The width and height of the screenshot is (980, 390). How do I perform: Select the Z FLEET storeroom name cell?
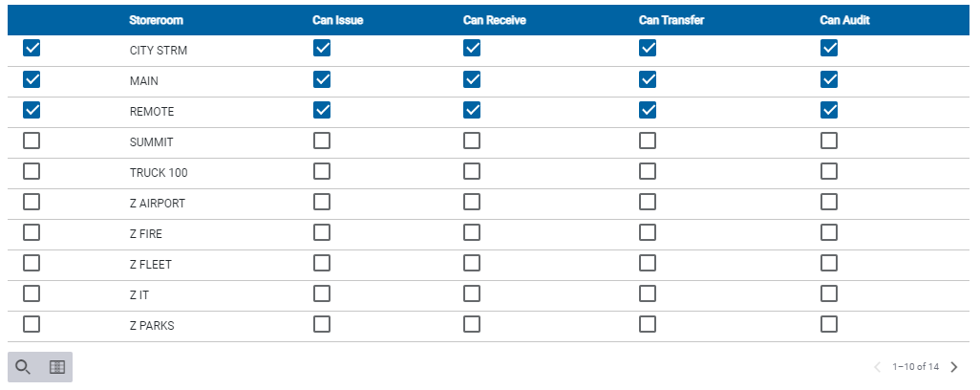[x=151, y=265]
